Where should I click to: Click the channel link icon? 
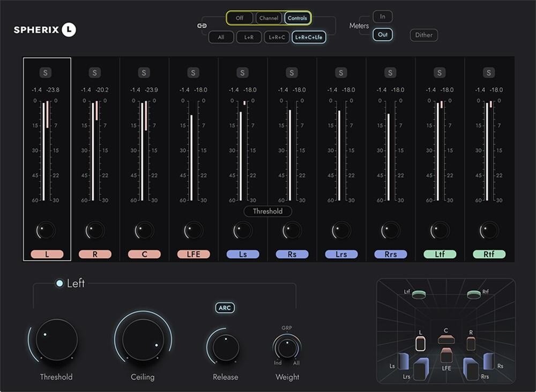pos(202,25)
